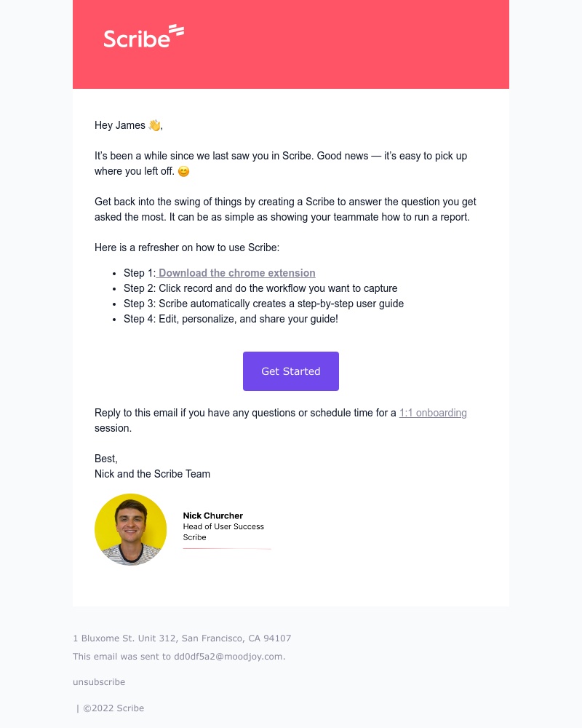Viewport: 582px width, 728px height.
Task: Click the Step 4 edit and share line
Action: tap(231, 319)
